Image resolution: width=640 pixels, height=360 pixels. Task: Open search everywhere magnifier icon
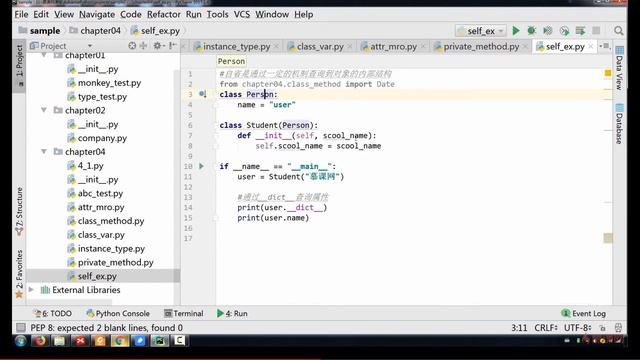(x=619, y=31)
